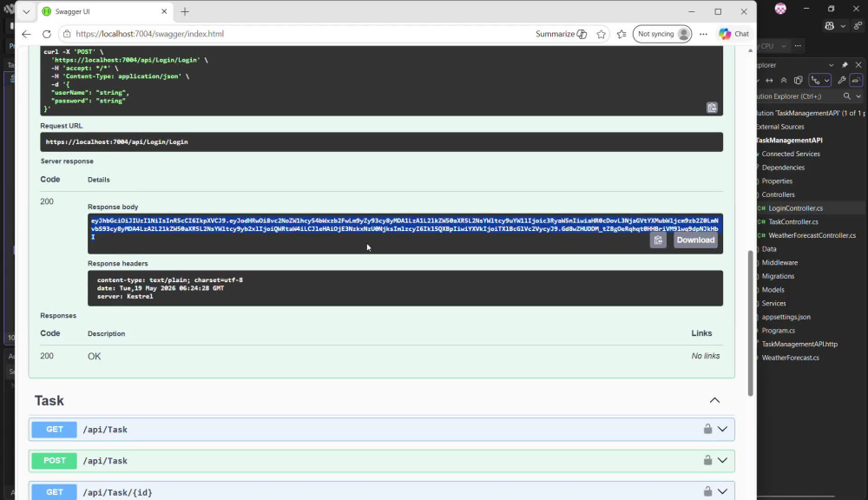View site information icon in address bar
This screenshot has width=868, height=500.
point(67,34)
